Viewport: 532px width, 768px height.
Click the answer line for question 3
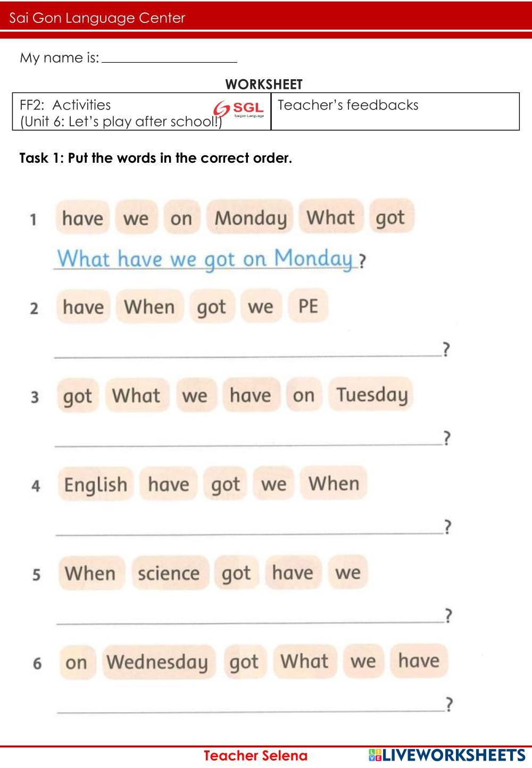[x=247, y=439]
